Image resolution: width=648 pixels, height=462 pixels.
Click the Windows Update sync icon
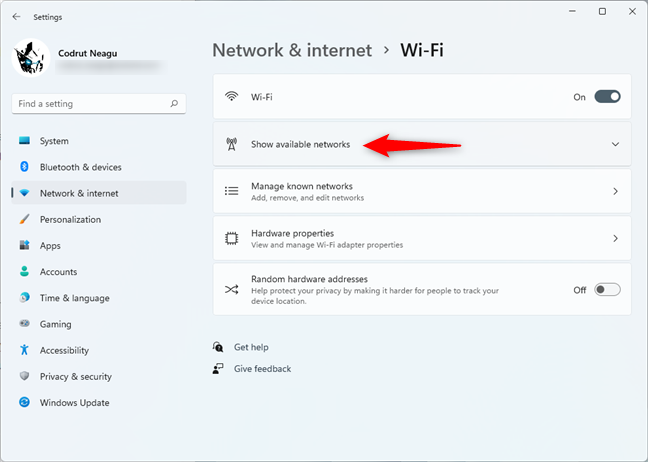pyautogui.click(x=24, y=402)
